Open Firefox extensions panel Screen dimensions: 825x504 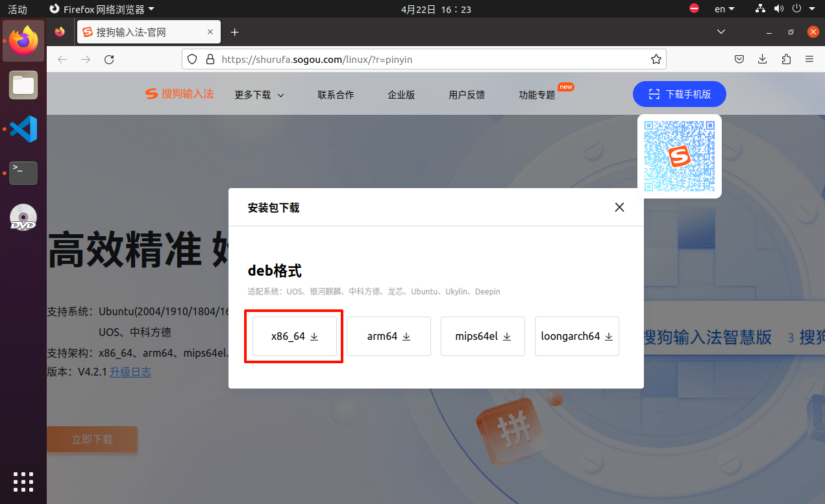click(786, 60)
